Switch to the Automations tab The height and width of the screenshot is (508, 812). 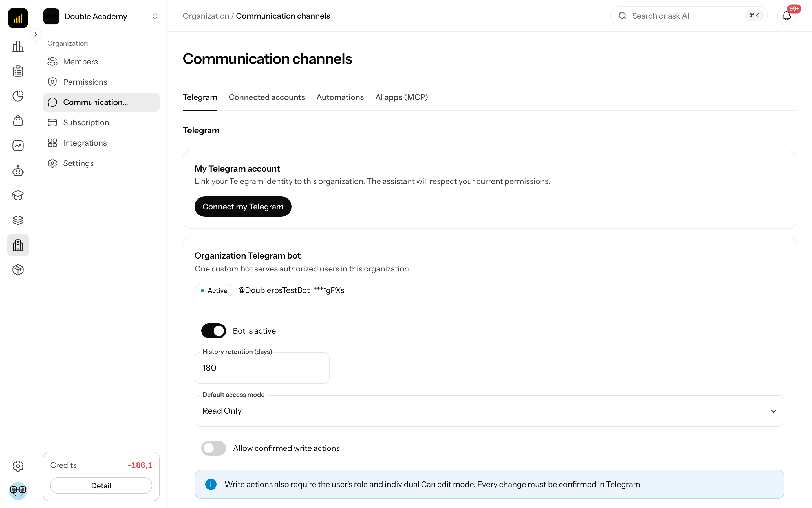click(340, 97)
